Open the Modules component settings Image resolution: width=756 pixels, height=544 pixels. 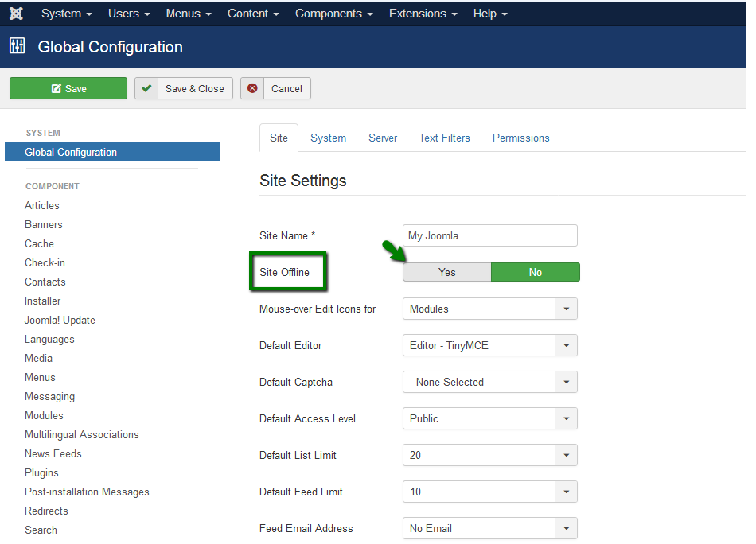[x=44, y=415]
